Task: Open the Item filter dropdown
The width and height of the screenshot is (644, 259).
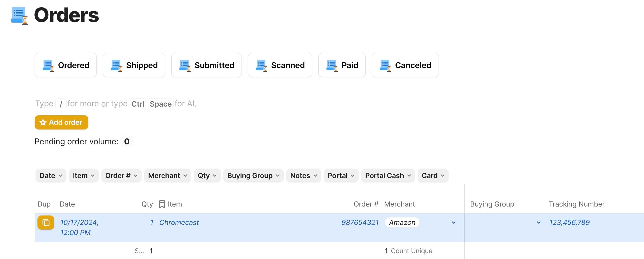Action: tap(84, 176)
